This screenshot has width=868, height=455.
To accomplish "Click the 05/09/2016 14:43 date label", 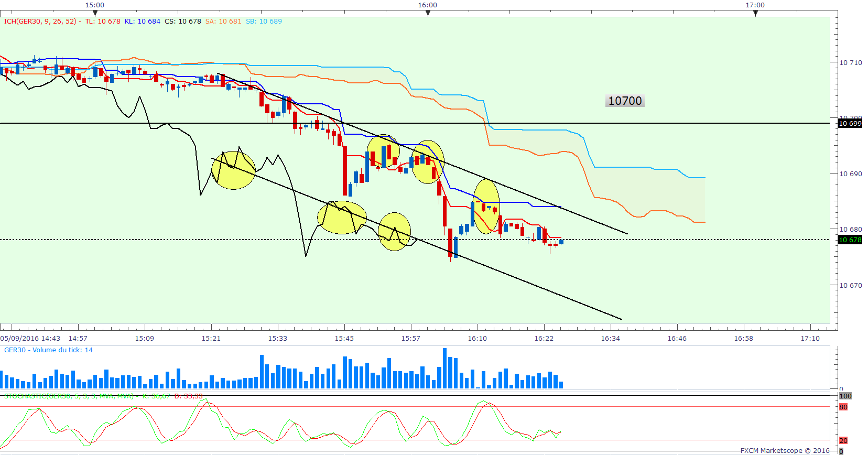I will (x=30, y=338).
